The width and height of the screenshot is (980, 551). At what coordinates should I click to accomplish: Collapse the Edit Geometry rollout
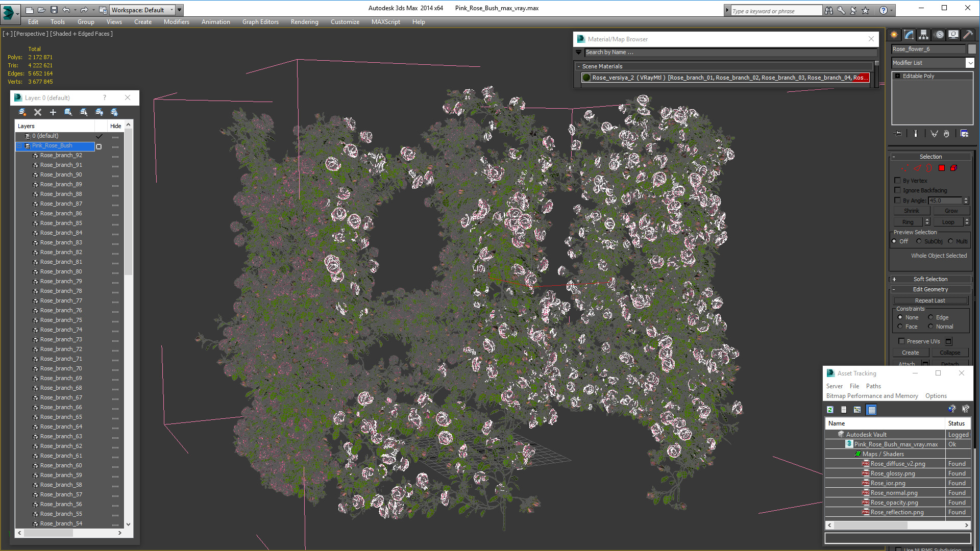[x=931, y=289]
